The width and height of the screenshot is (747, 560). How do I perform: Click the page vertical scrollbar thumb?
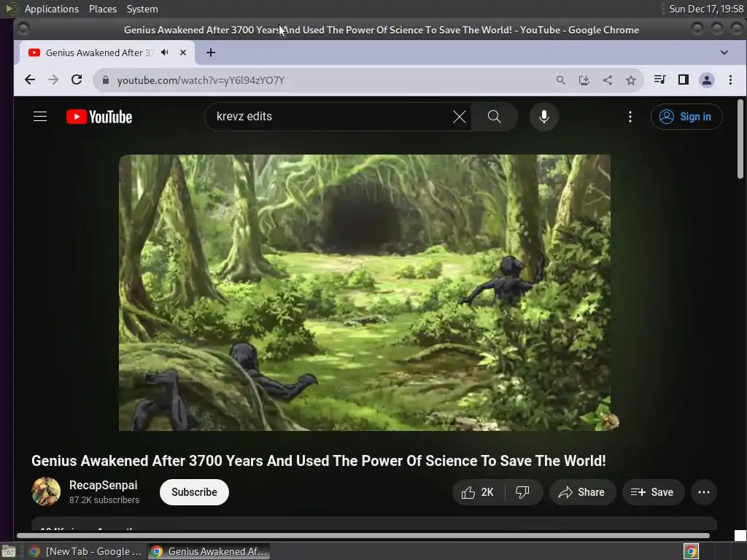[x=740, y=139]
